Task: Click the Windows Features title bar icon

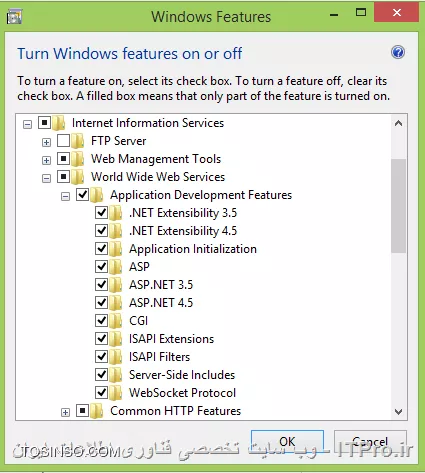Action: 14,16
